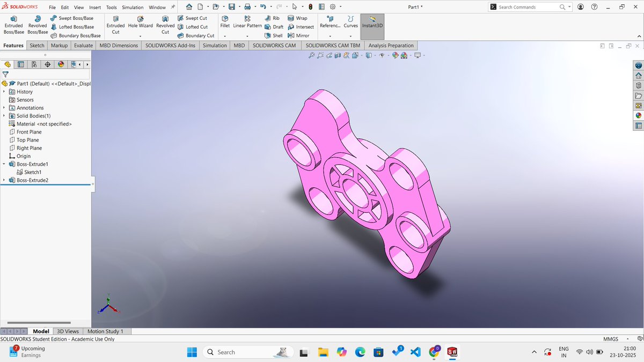Image resolution: width=644 pixels, height=362 pixels.
Task: Activate the Extruded Cut tool
Action: click(115, 25)
